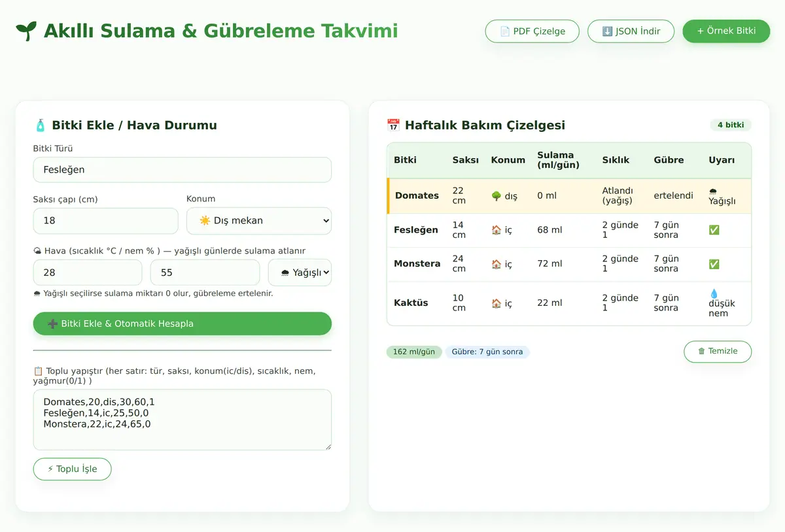The image size is (785, 532).
Task: Click the tree icon in Domates row
Action: 496,196
